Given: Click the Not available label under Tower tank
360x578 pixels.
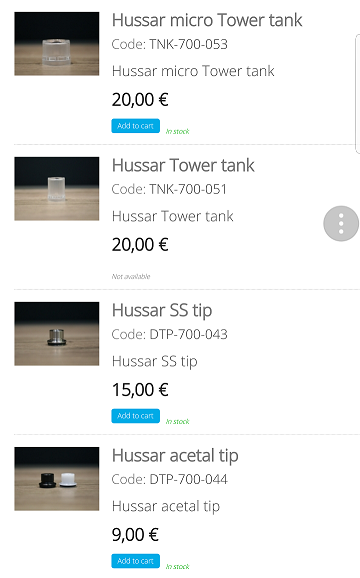Looking at the screenshot, I should point(131,276).
